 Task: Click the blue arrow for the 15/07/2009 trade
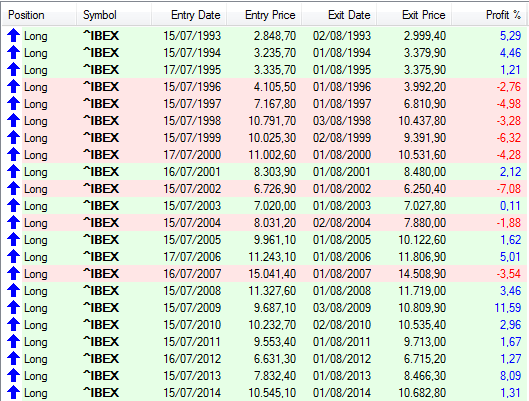pyautogui.click(x=13, y=308)
